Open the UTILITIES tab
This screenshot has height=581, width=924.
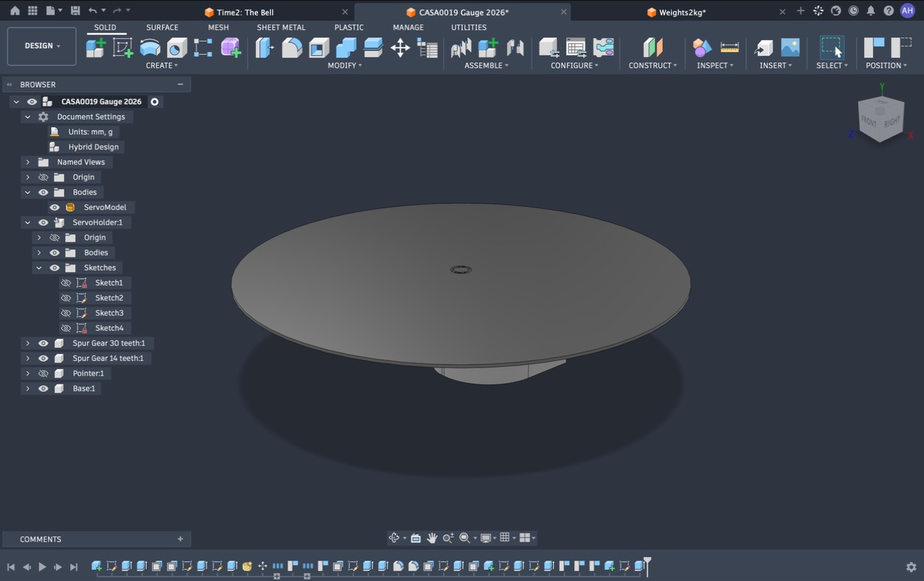coord(469,28)
